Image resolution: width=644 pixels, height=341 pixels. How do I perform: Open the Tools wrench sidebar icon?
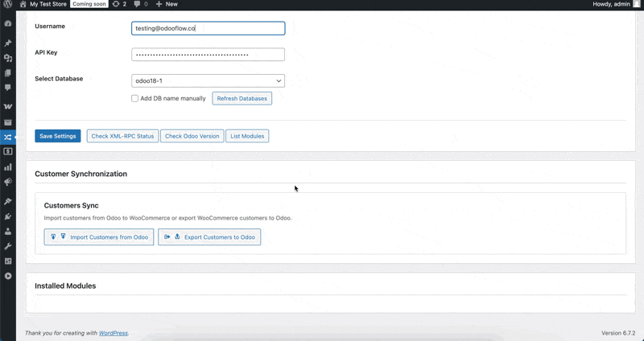tap(8, 245)
